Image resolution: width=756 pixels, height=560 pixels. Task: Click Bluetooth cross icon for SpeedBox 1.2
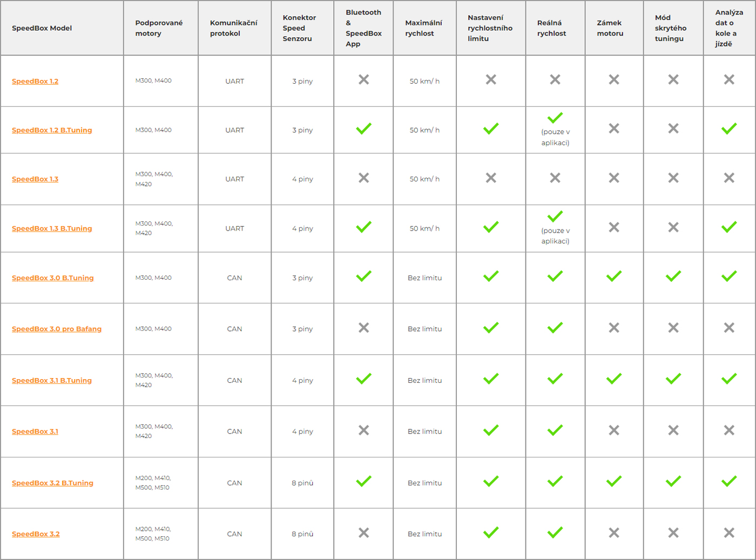(364, 79)
